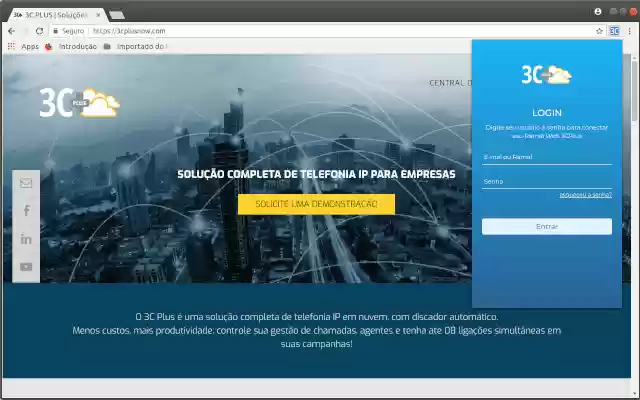This screenshot has width=640, height=400.
Task: Open the 3C Plus extension icon
Action: pyautogui.click(x=614, y=31)
